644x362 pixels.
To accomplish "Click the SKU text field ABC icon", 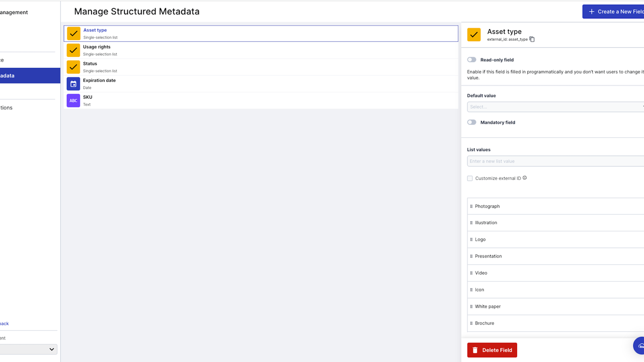I will click(x=73, y=101).
